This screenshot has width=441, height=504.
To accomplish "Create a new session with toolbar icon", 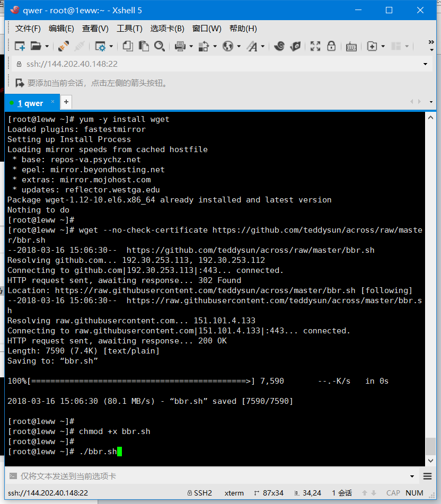I will [x=20, y=46].
